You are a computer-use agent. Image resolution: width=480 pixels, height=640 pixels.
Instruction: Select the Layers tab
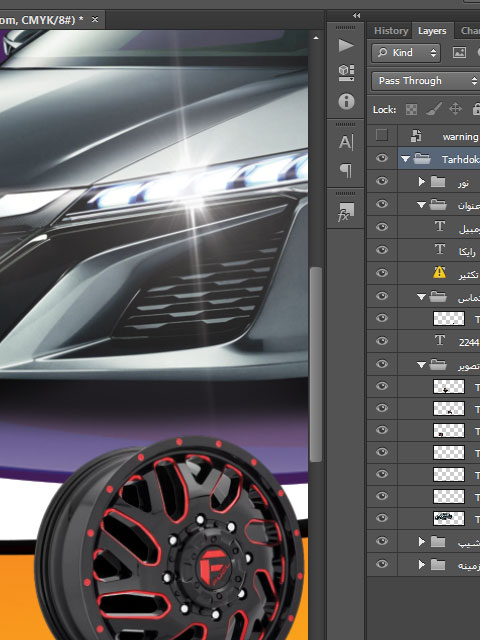coord(432,31)
